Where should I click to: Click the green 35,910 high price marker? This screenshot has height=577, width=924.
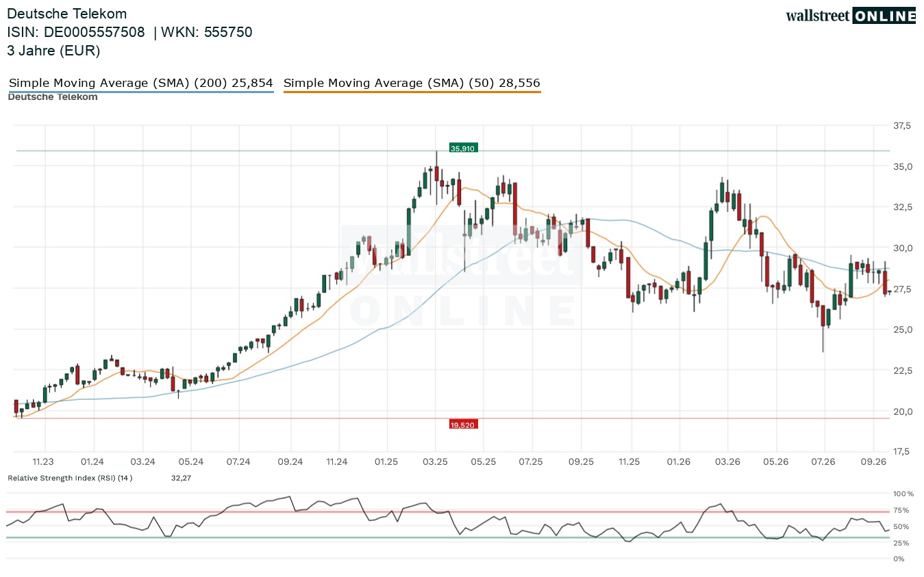click(x=463, y=148)
